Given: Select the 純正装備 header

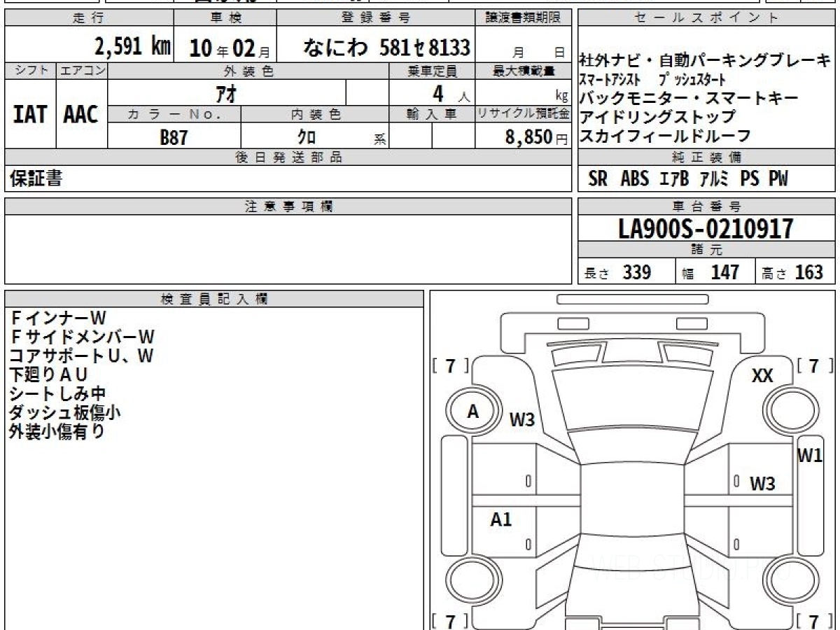Looking at the screenshot, I should [706, 157].
